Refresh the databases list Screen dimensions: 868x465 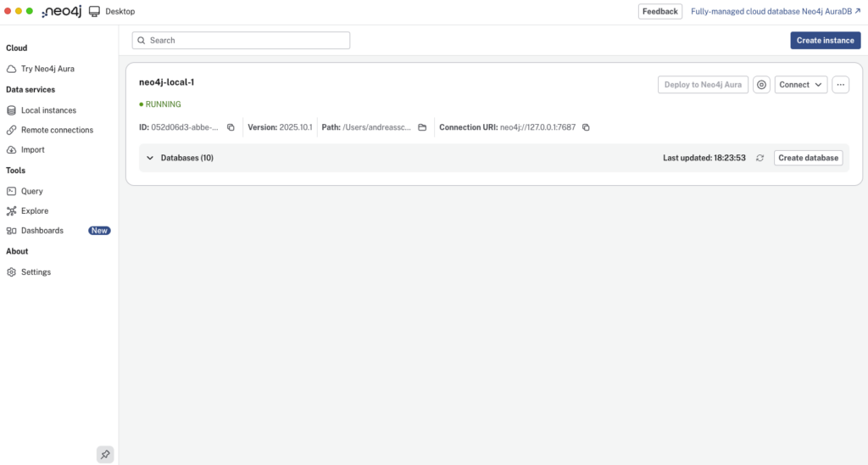[759, 158]
